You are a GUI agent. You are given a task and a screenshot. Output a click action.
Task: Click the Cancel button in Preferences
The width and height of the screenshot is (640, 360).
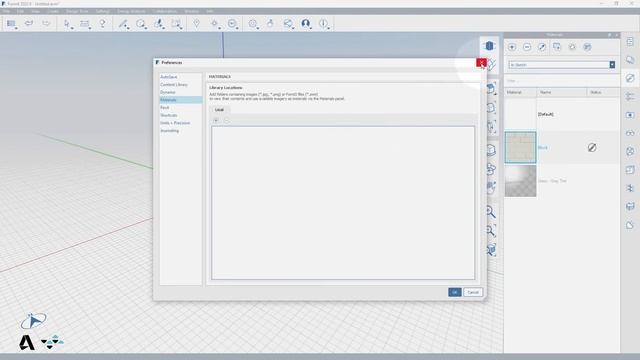click(473, 292)
